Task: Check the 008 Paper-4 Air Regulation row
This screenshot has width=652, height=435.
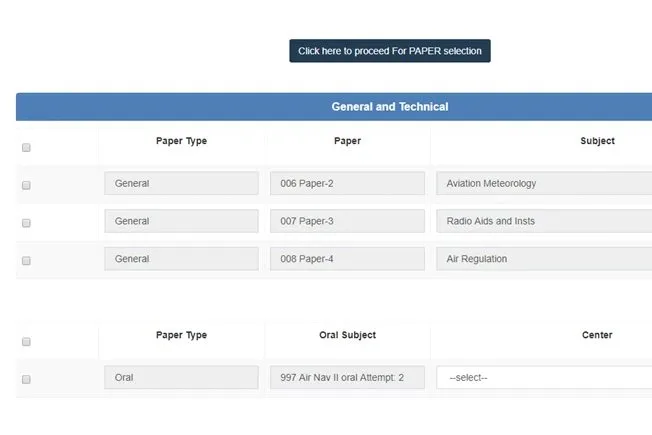Action: (26, 261)
